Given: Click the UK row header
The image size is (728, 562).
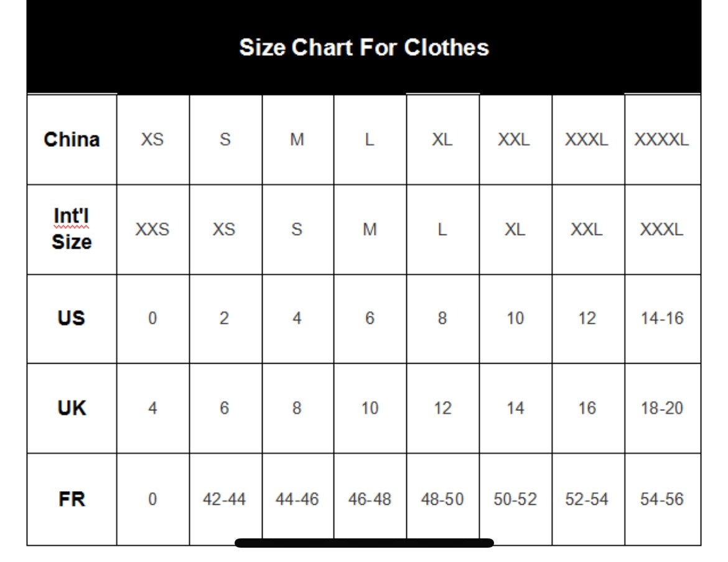Looking at the screenshot, I should tap(72, 408).
